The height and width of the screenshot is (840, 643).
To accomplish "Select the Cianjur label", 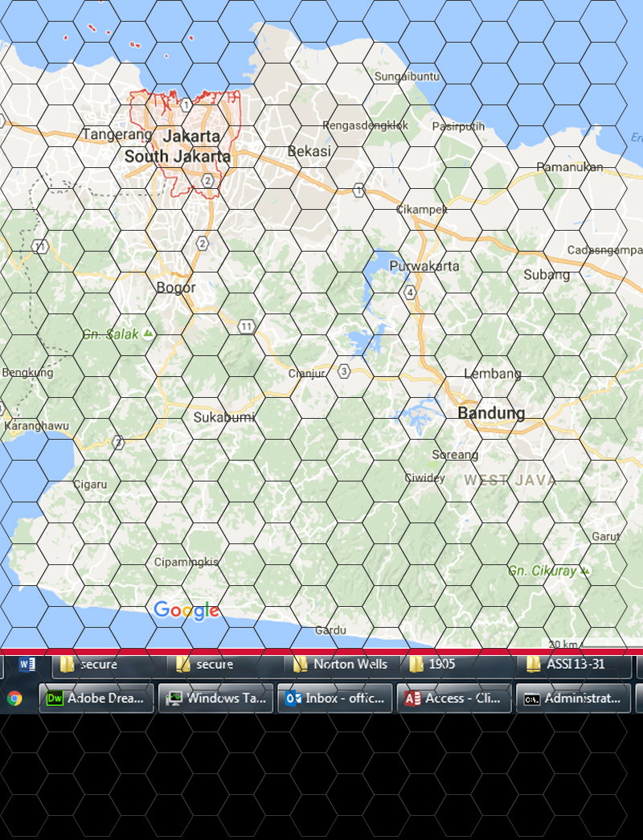I will [306, 374].
